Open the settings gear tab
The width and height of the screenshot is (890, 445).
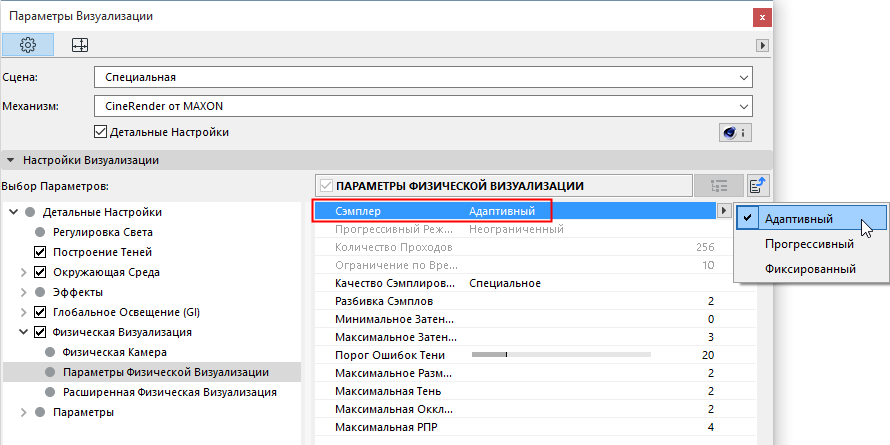point(28,45)
